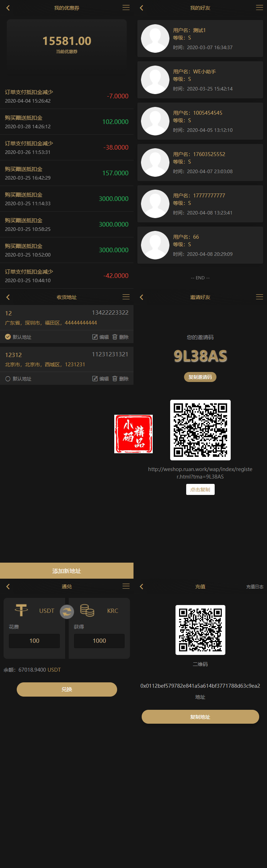This screenshot has width=267, height=868.
Task: Open hamburger menu on 收货地址 screen
Action: pos(126,297)
